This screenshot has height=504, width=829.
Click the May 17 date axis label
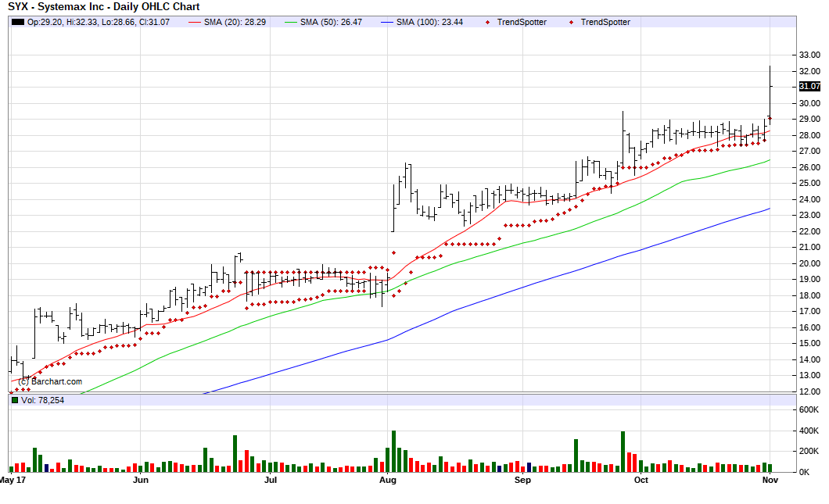[x=13, y=481]
